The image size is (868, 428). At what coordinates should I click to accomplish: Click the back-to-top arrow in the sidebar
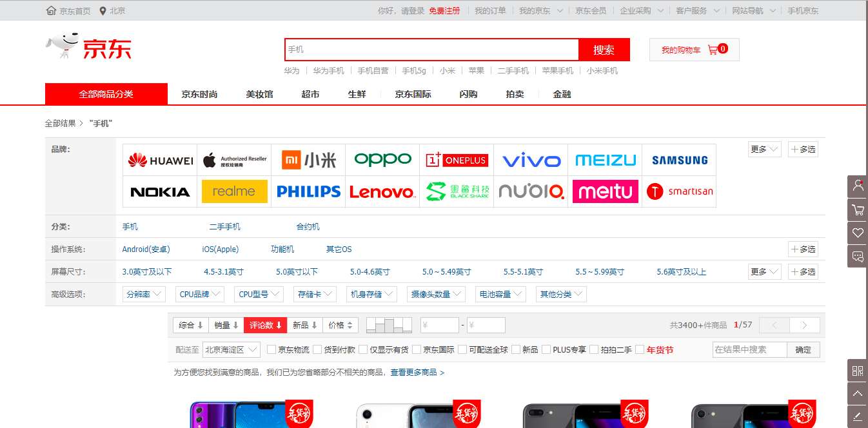click(858, 393)
